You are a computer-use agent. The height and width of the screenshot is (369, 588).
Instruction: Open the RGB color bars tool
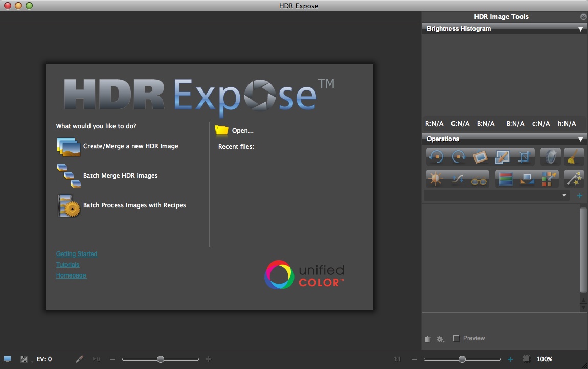(x=505, y=179)
